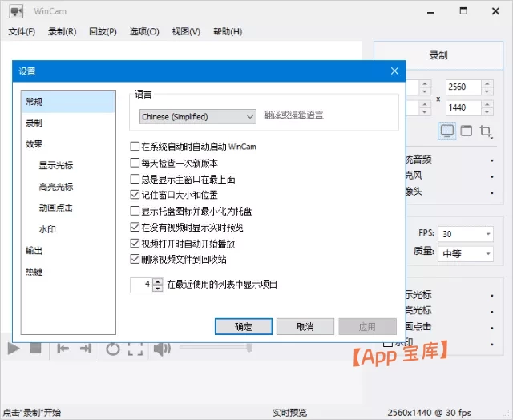
Task: Click the 2560 width input field
Action: [x=463, y=87]
